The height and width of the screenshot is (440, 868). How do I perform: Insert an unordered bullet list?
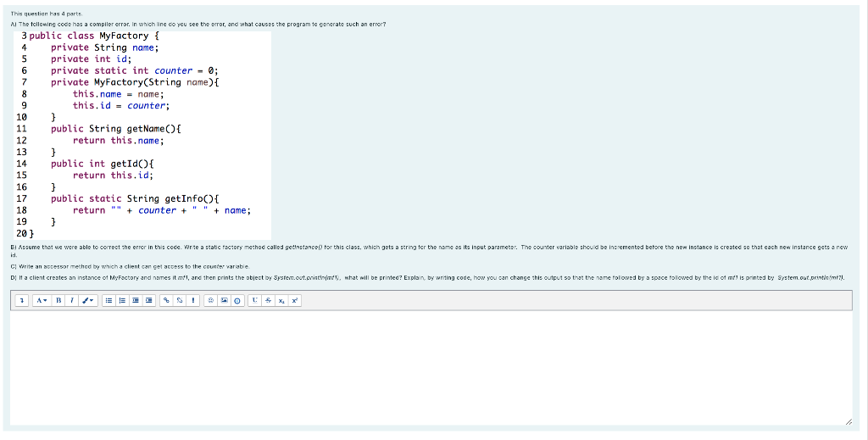[109, 300]
